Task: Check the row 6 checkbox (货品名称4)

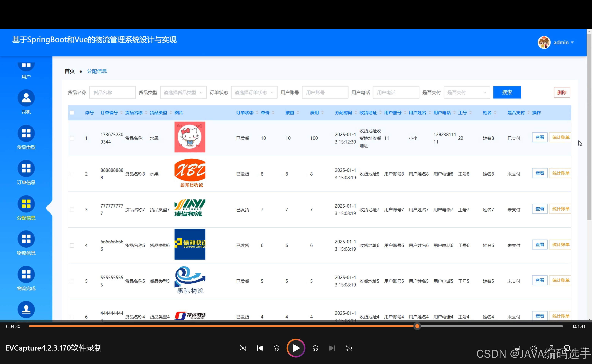Action: (x=72, y=317)
